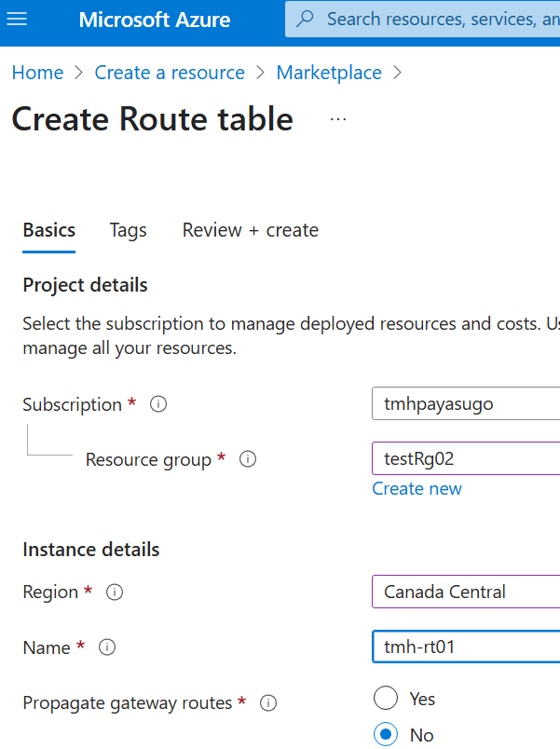Switch to the Tags tab

tap(128, 230)
